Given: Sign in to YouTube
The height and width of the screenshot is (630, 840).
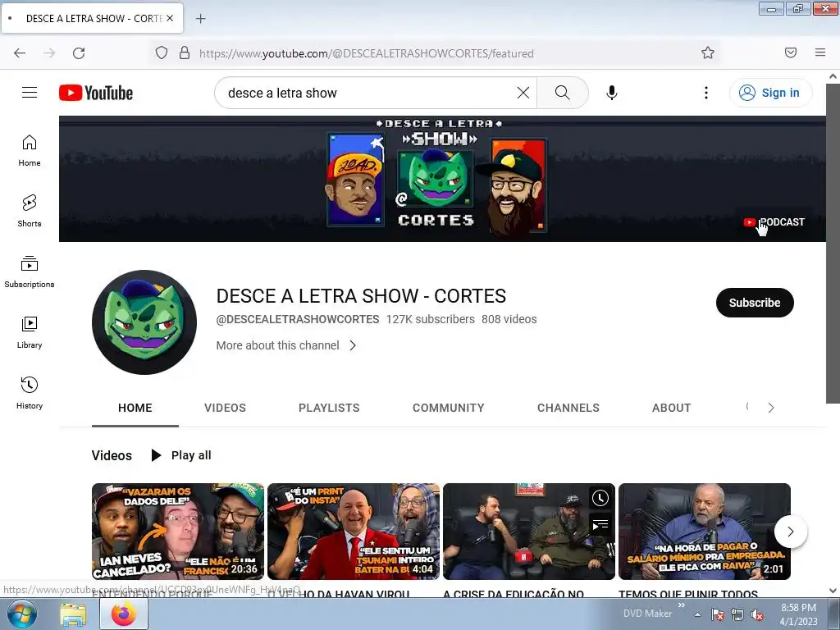Looking at the screenshot, I should point(770,93).
